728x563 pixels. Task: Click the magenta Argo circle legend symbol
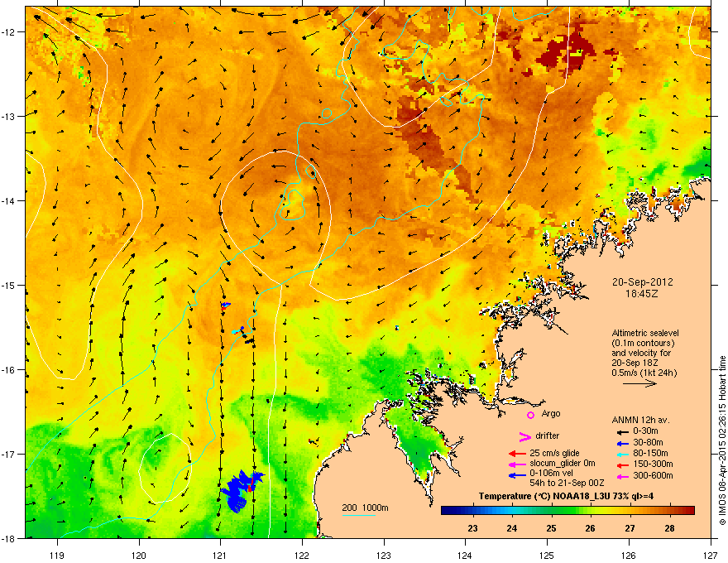pyautogui.click(x=530, y=415)
